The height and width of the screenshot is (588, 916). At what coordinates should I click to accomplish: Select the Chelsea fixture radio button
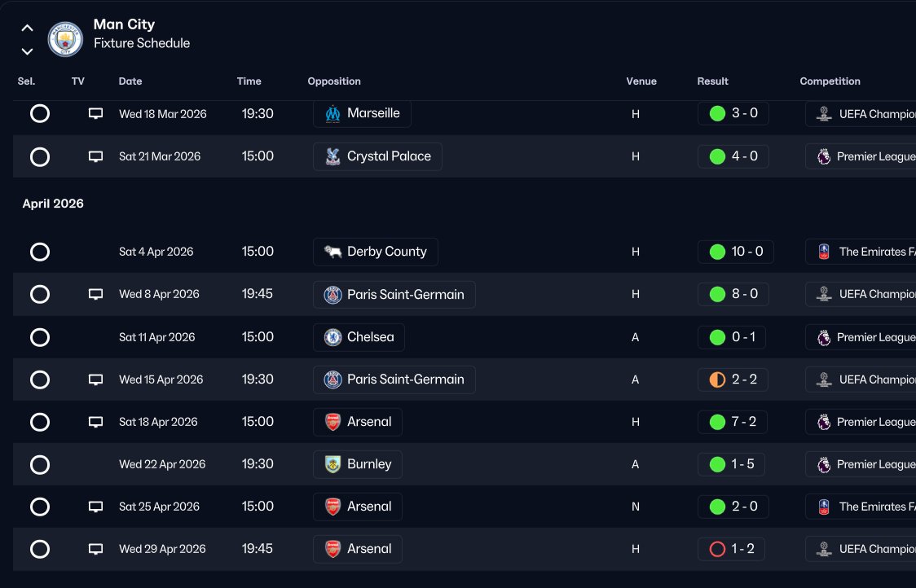[40, 337]
